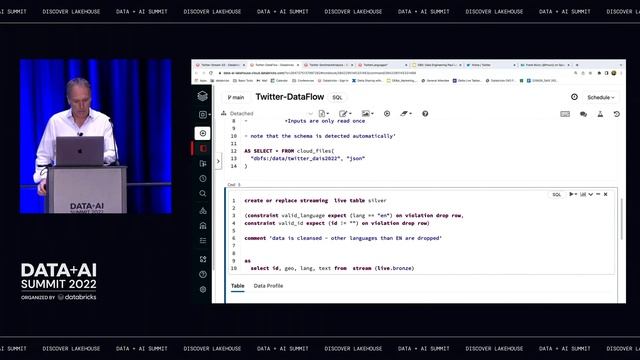Open the Clear eraser dropdown in toolbar

point(406,113)
